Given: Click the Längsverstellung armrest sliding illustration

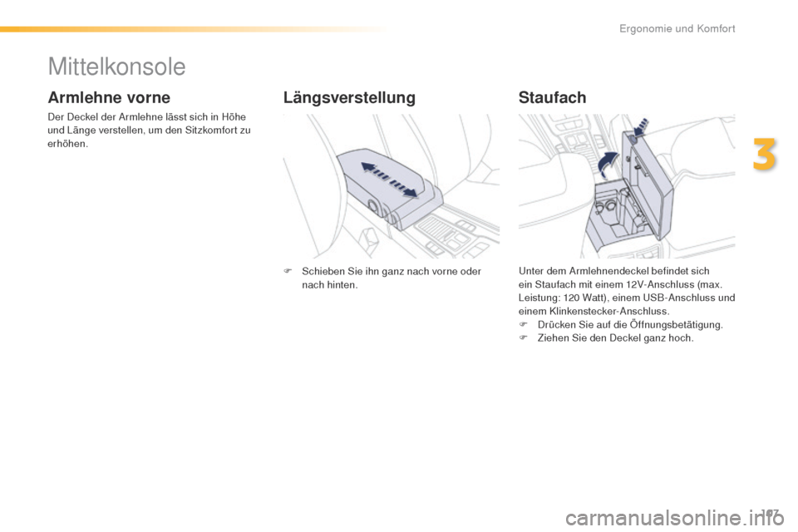Looking at the screenshot, I should [x=392, y=186].
